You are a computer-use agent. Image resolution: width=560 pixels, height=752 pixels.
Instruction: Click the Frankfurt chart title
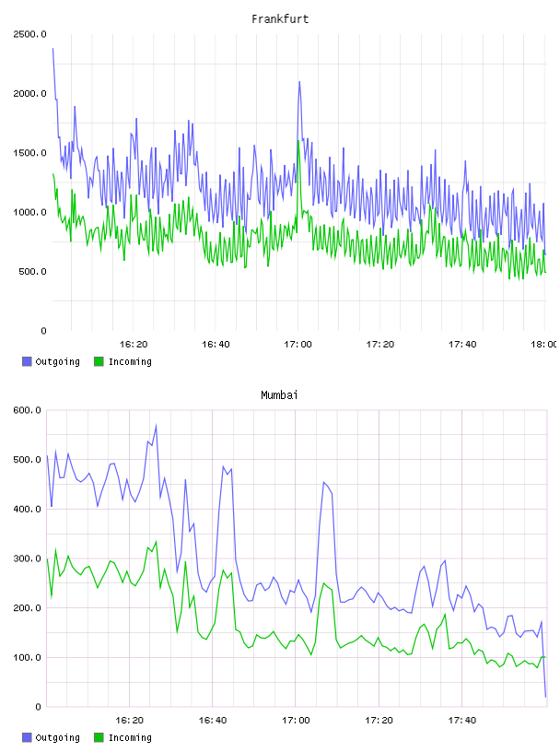point(280,19)
